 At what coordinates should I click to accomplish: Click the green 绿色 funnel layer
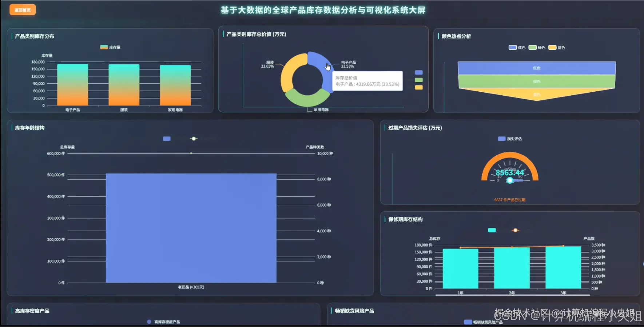[537, 81]
